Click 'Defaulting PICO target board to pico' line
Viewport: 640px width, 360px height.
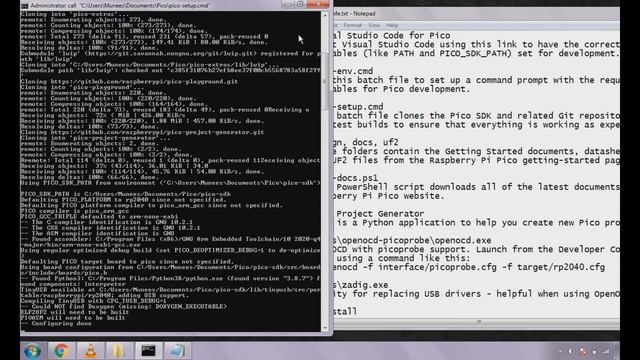(x=127, y=261)
